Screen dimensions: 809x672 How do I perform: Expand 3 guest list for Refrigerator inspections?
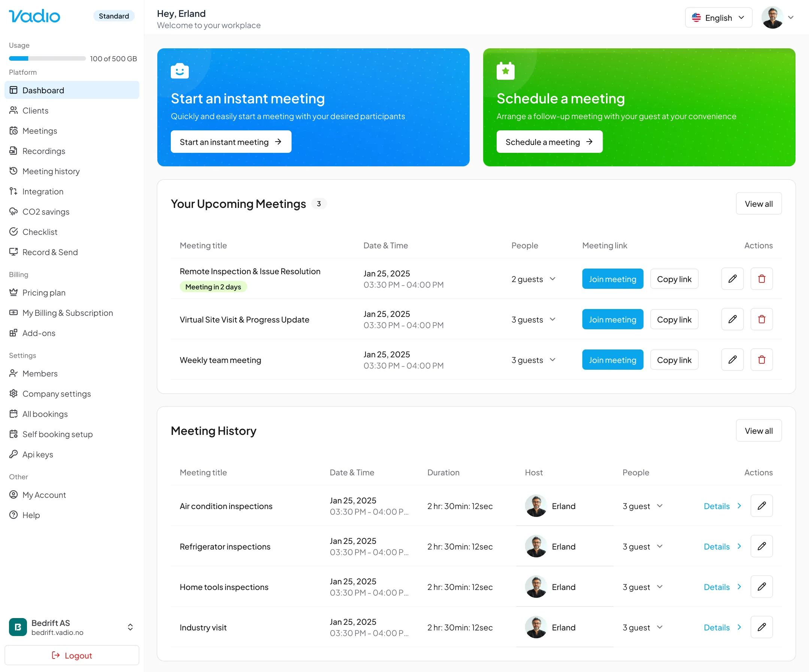[659, 546]
